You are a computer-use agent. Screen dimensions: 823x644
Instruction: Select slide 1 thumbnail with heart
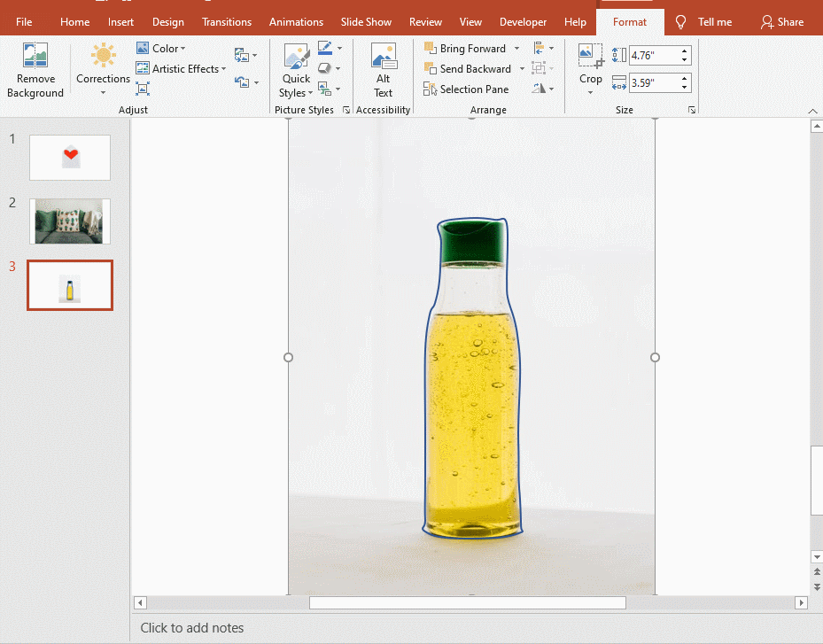pos(70,158)
